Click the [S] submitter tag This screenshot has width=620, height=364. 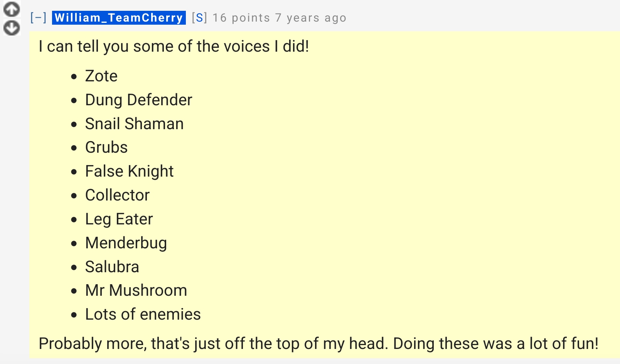pyautogui.click(x=199, y=18)
